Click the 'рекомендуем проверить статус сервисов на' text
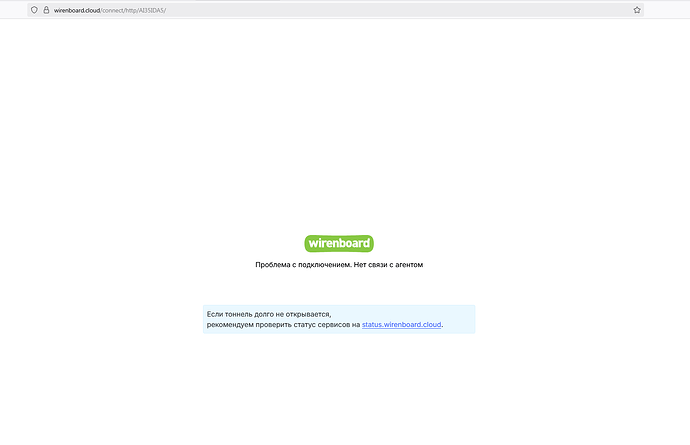690x445 pixels. 283,324
